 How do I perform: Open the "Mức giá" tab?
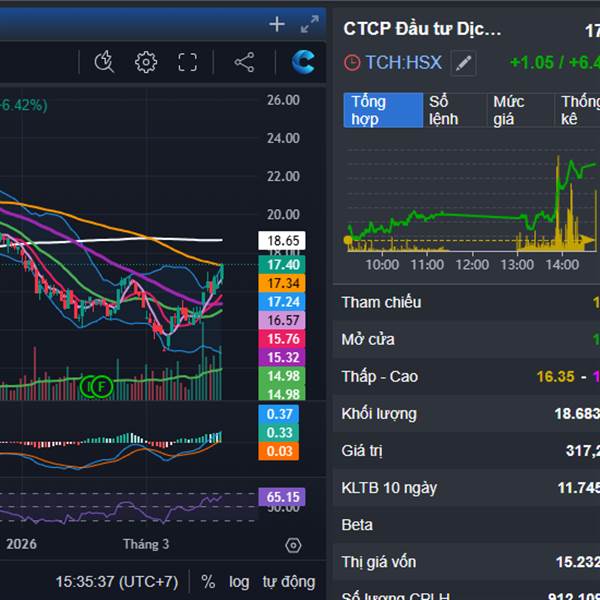(519, 110)
